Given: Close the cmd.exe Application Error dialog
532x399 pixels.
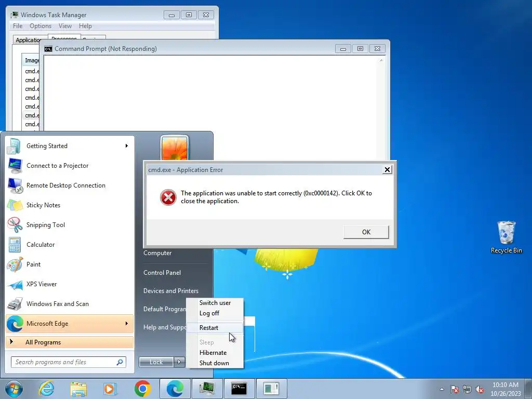Looking at the screenshot, I should point(387,170).
